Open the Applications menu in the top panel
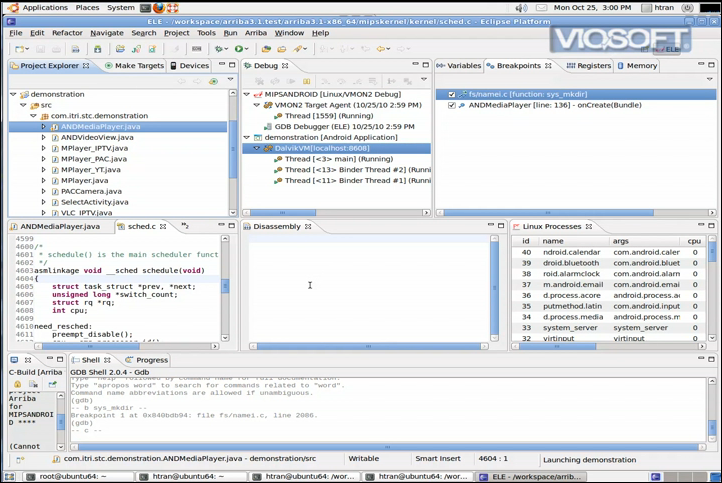The image size is (722, 483). coord(45,8)
